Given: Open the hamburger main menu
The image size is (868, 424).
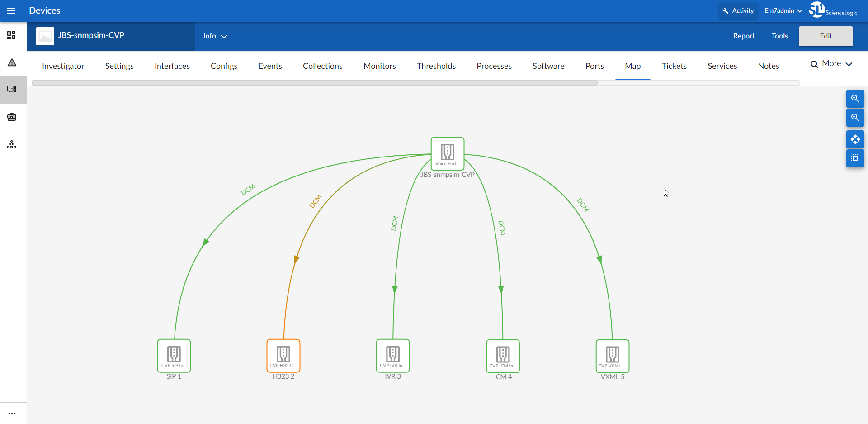Looking at the screenshot, I should (11, 11).
